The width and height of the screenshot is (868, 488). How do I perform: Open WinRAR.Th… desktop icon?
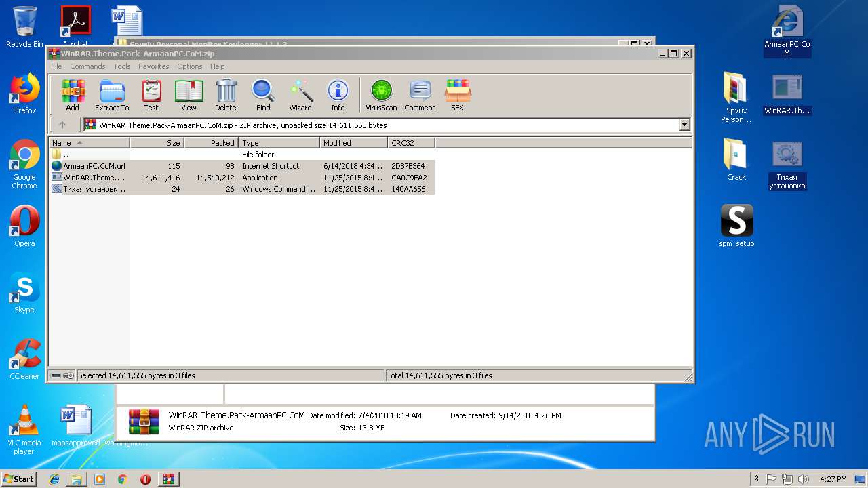coord(787,94)
